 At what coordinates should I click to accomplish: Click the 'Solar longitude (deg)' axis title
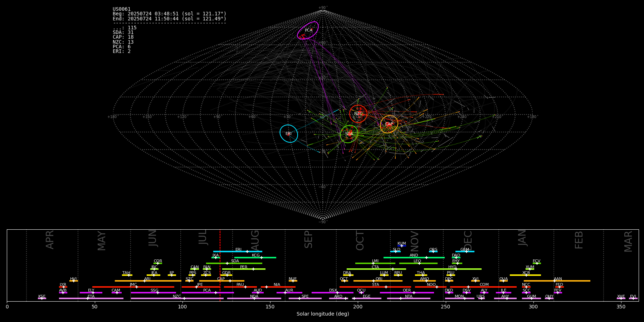point(323,314)
